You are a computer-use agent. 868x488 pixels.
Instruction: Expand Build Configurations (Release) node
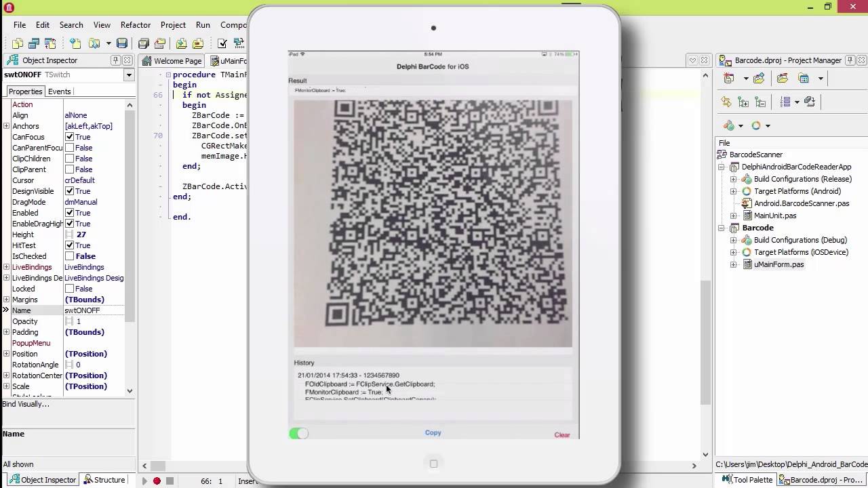(x=733, y=179)
